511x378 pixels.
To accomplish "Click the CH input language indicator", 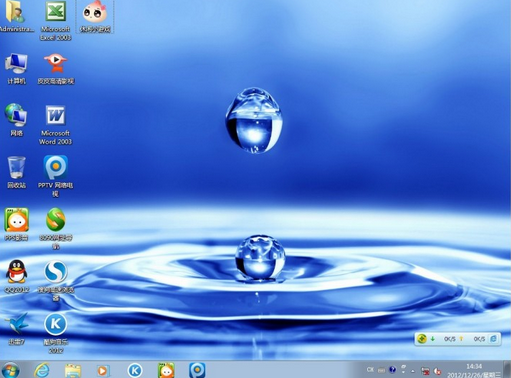I will click(x=370, y=369).
